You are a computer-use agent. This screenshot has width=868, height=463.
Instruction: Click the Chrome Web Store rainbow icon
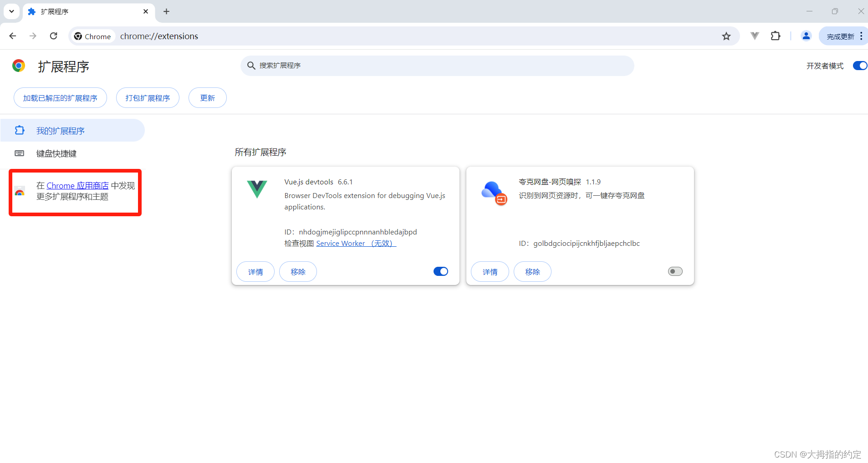point(20,191)
